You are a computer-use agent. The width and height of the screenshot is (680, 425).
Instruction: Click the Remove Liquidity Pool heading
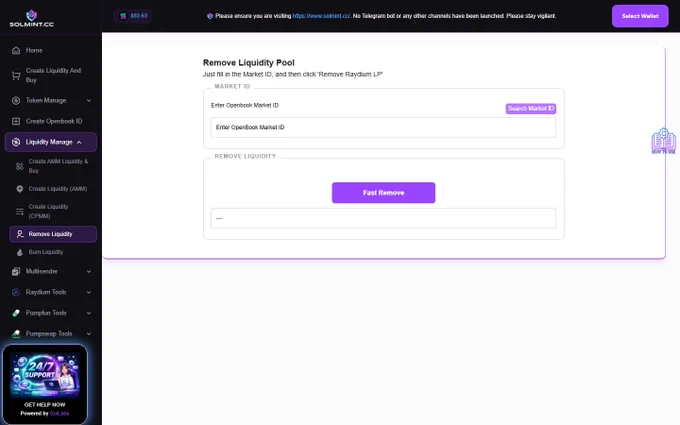pyautogui.click(x=248, y=63)
